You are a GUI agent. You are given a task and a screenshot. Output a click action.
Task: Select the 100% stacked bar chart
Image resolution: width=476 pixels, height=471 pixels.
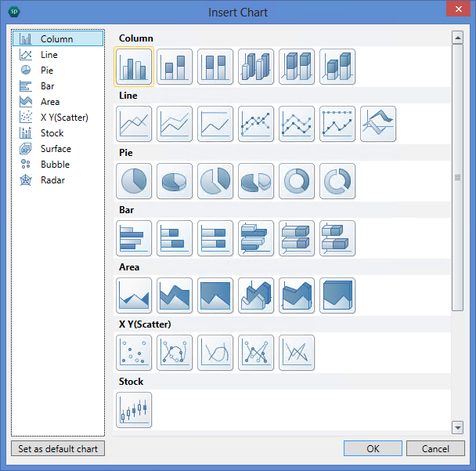coord(215,238)
